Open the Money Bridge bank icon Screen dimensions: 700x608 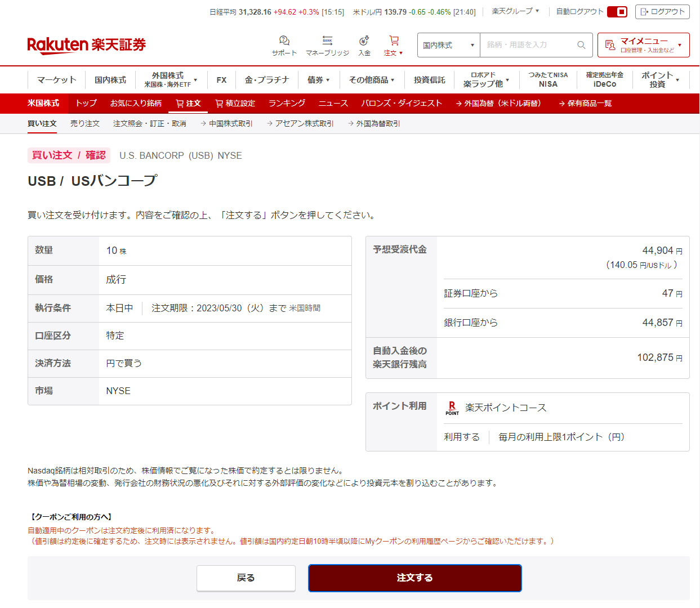pos(327,41)
